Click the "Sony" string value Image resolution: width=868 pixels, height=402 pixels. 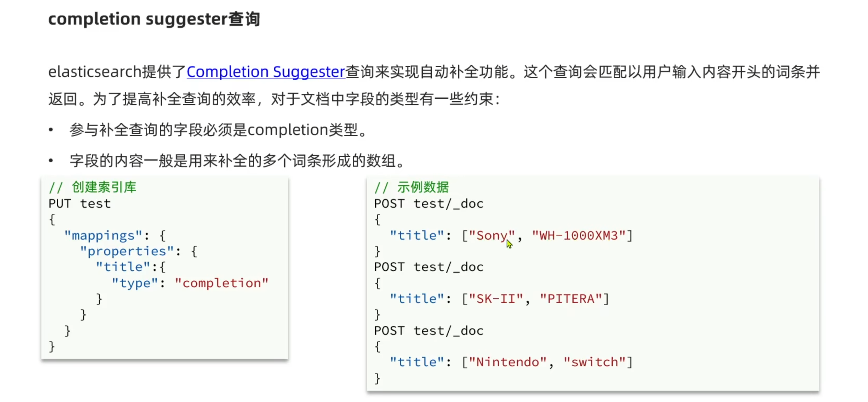pyautogui.click(x=492, y=236)
